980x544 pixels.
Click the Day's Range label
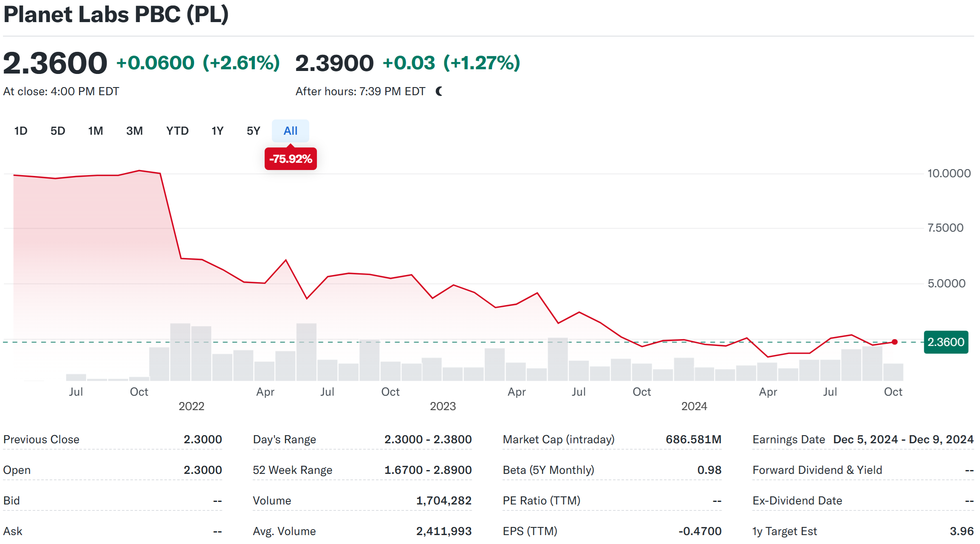(x=285, y=439)
